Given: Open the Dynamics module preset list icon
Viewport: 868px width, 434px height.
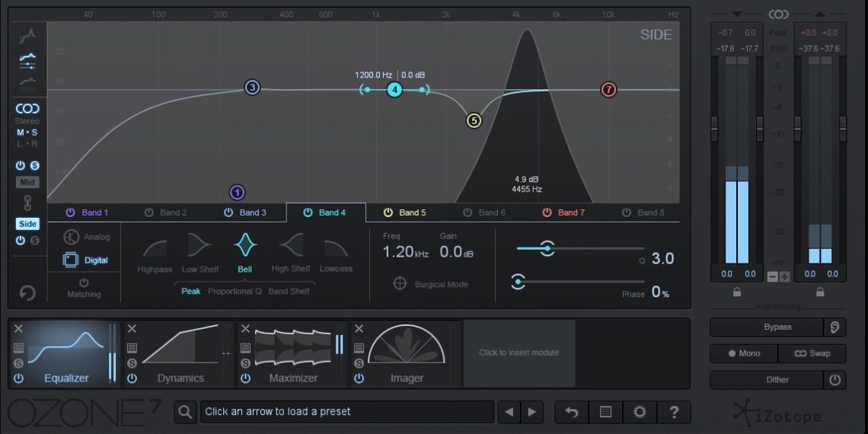Looking at the screenshot, I should 132,348.
